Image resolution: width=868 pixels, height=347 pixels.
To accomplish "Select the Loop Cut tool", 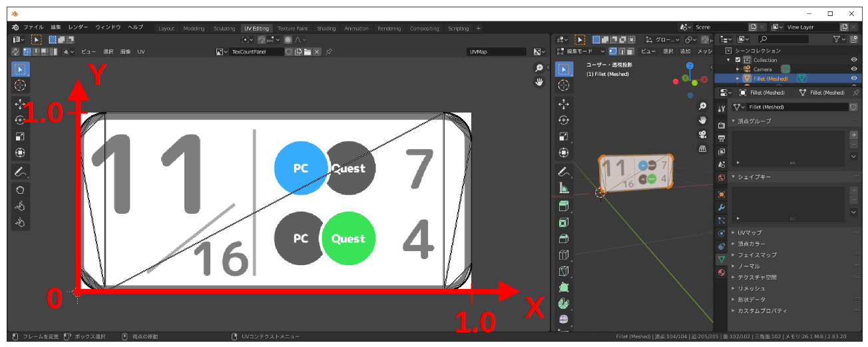I will 564,255.
